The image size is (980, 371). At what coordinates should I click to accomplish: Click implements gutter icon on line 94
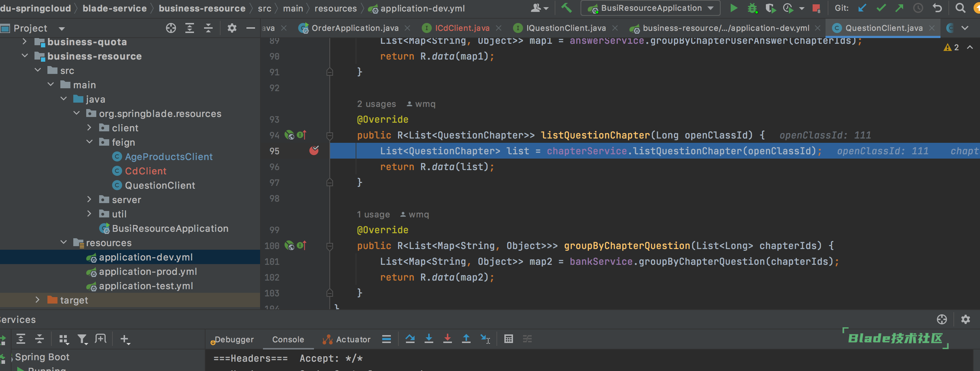click(x=302, y=135)
